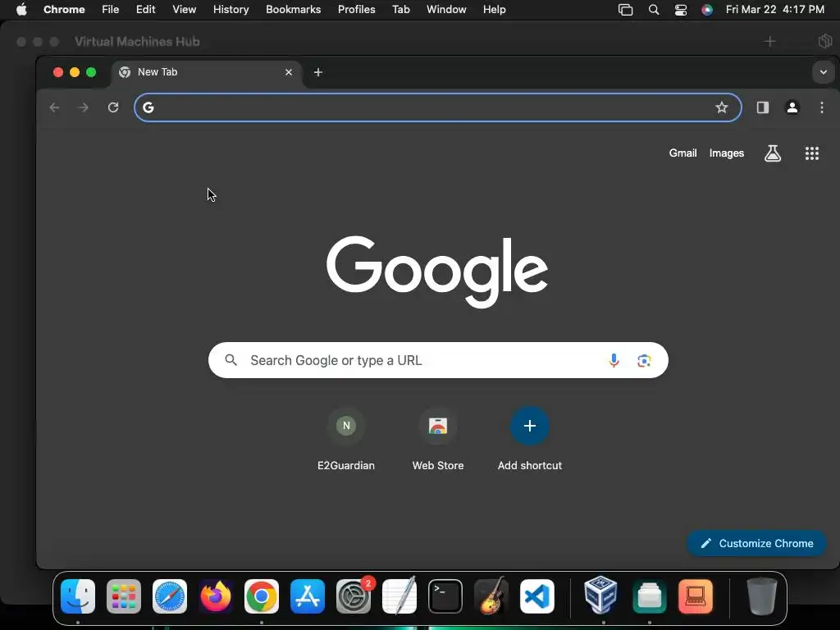Open a new tab with the plus button
Image resolution: width=840 pixels, height=630 pixels.
[318, 72]
